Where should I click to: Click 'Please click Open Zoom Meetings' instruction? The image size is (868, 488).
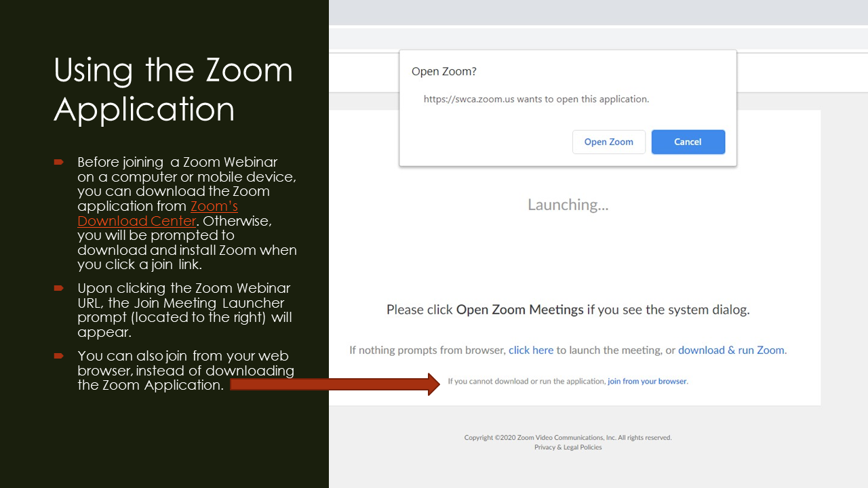(568, 310)
